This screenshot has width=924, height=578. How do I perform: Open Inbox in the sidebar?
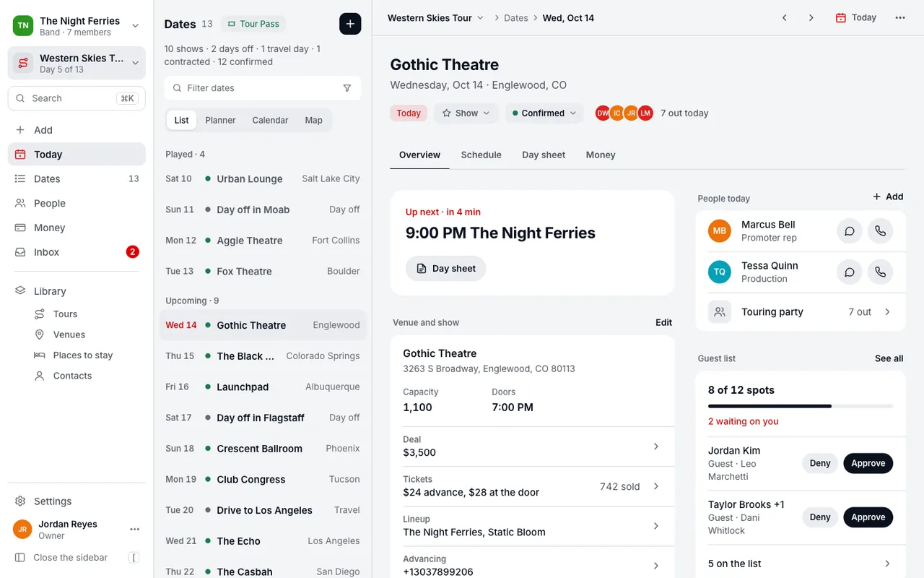(x=77, y=252)
